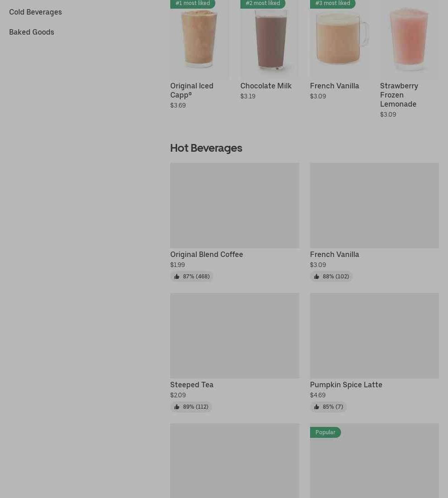Image resolution: width=448 pixels, height=498 pixels.
Task: Open Cold Beverages category in sidebar
Action: tap(36, 12)
